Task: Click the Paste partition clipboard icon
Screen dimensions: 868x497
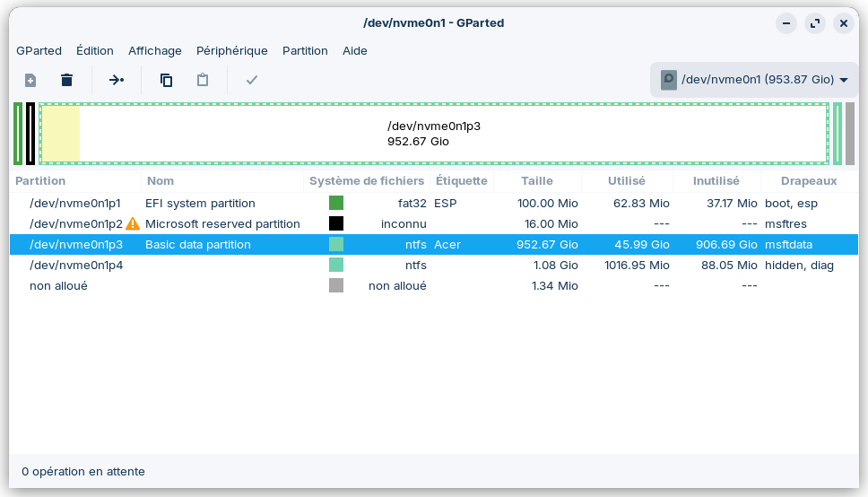Action: [203, 80]
